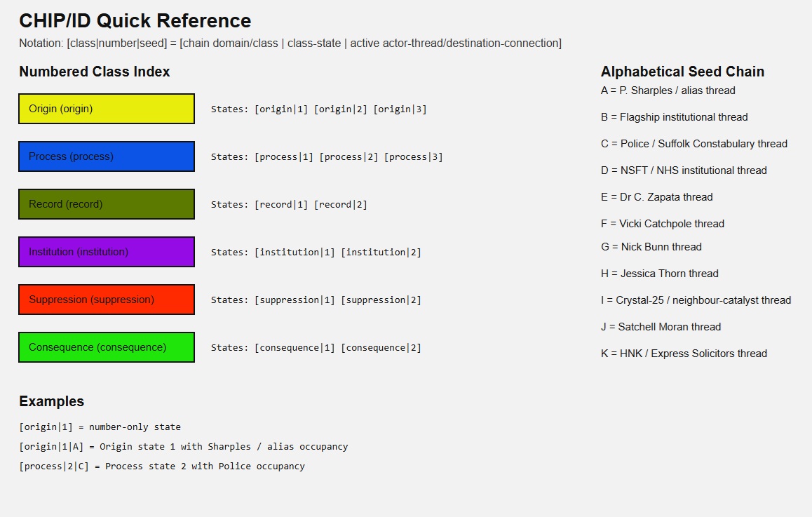Click seed E, Dr C. Zapata thread
812x517 pixels.
pos(656,197)
